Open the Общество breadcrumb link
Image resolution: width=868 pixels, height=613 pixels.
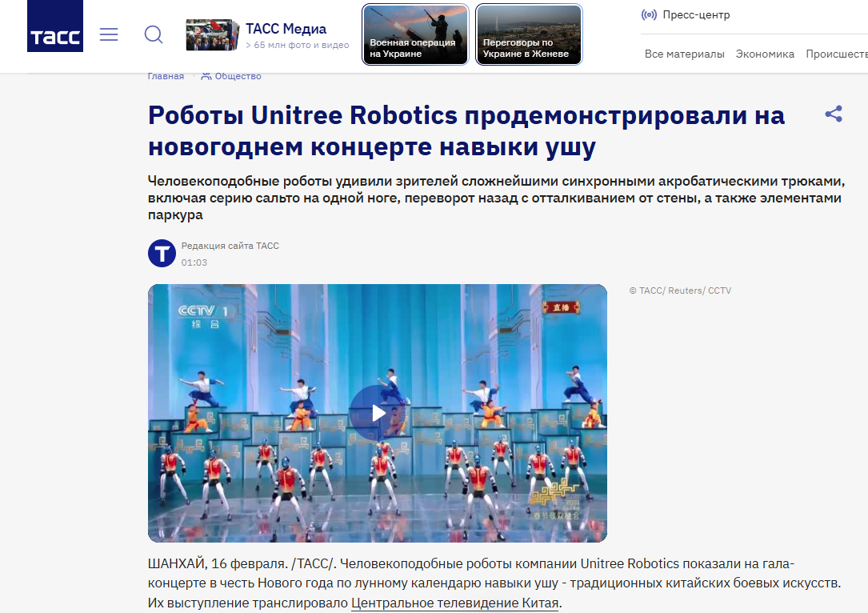click(x=238, y=76)
